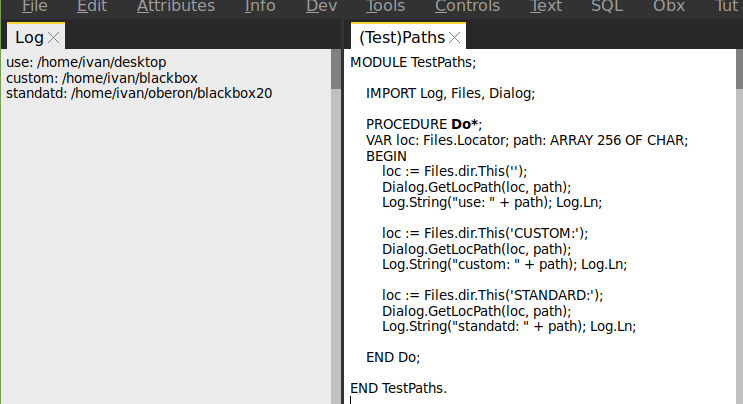Click the Log panel vertical scrollbar
743x404 pixels.
[x=336, y=200]
